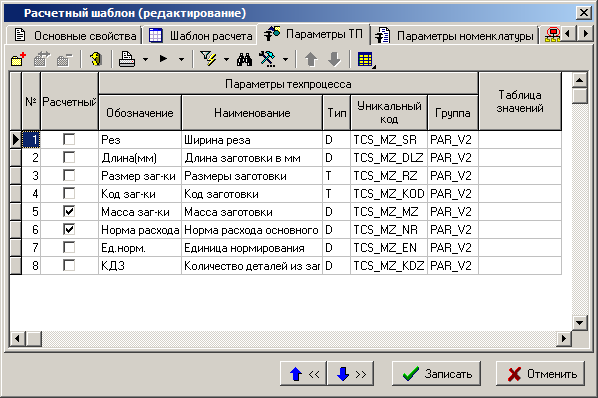The height and width of the screenshot is (398, 598).
Task: Click the Таблица значений column header
Action: (520, 101)
